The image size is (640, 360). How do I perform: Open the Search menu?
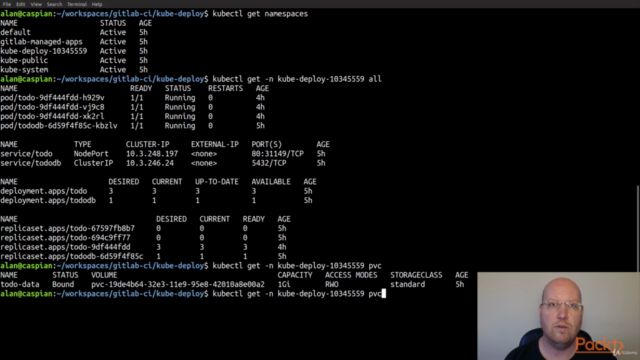pyautogui.click(x=54, y=4)
